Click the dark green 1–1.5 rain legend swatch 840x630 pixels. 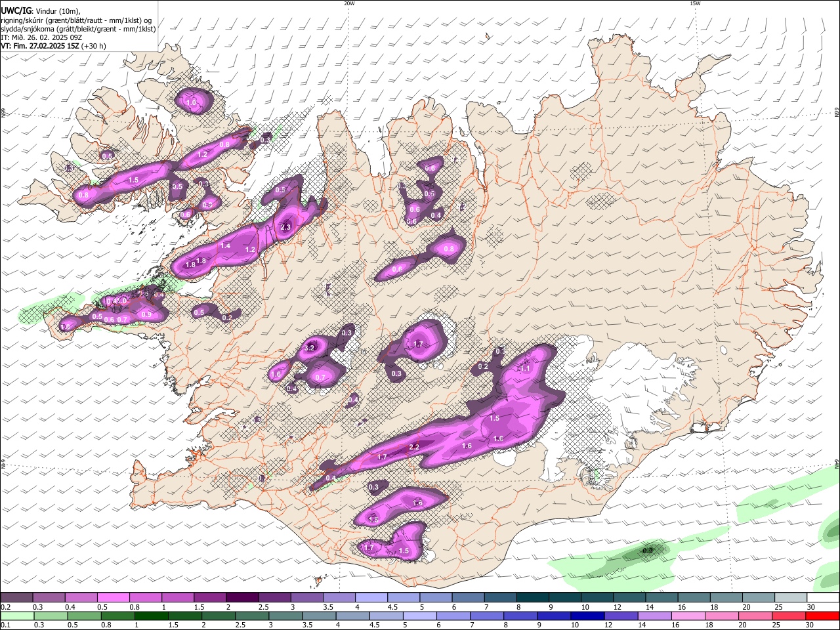(x=152, y=616)
